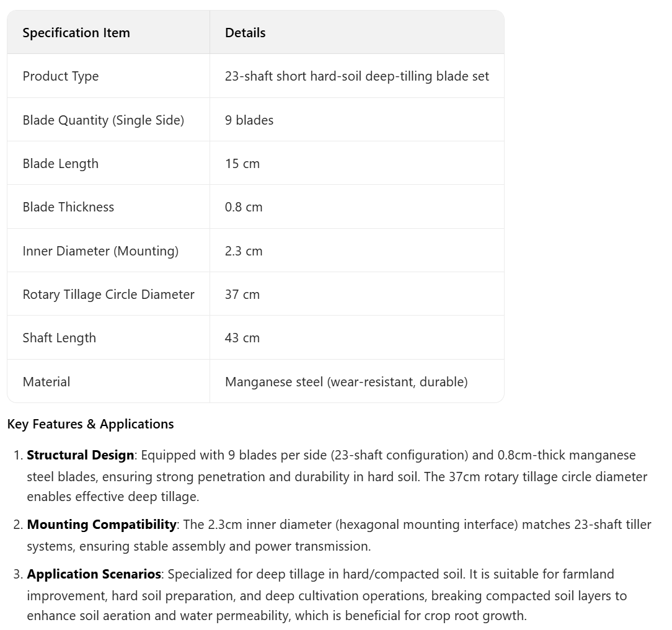The width and height of the screenshot is (672, 630).
Task: Click the "Details" column header
Action: [245, 33]
